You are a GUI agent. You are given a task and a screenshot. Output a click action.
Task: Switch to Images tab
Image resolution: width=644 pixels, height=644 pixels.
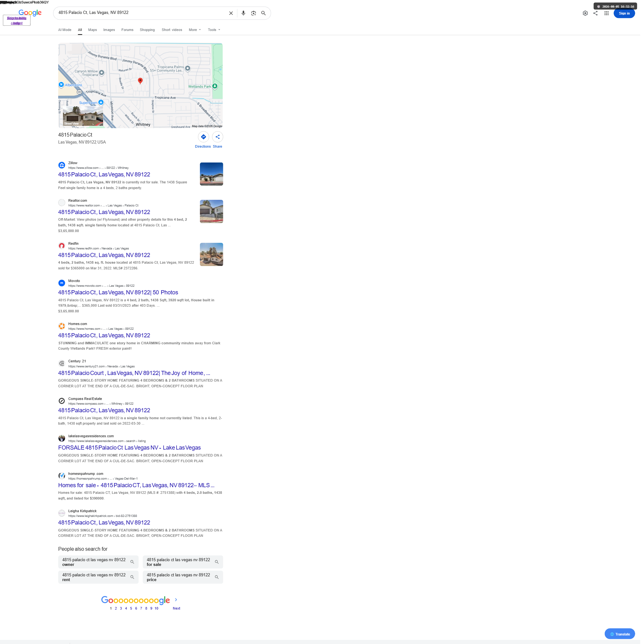(x=110, y=30)
